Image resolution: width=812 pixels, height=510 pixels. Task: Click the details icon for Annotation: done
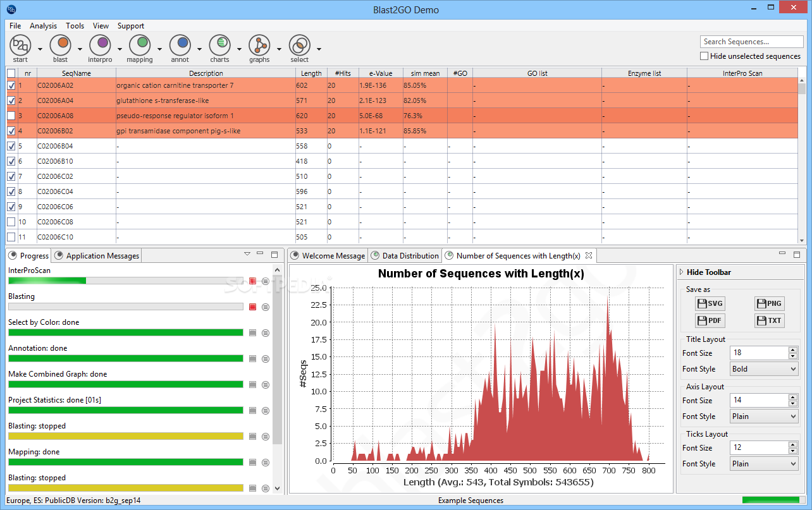point(266,358)
